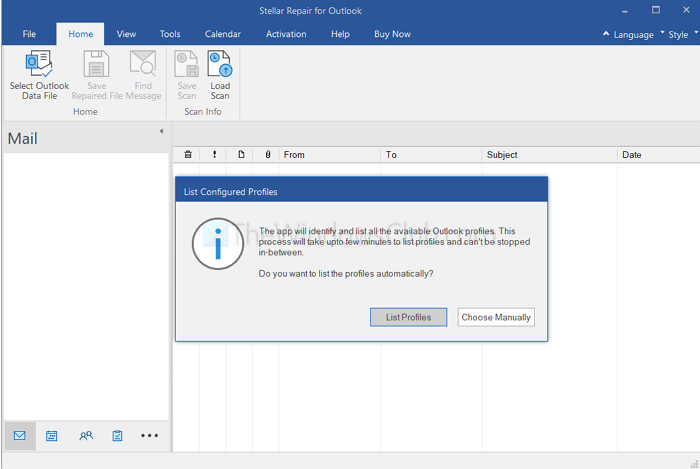Sort by item type document column

click(x=241, y=154)
